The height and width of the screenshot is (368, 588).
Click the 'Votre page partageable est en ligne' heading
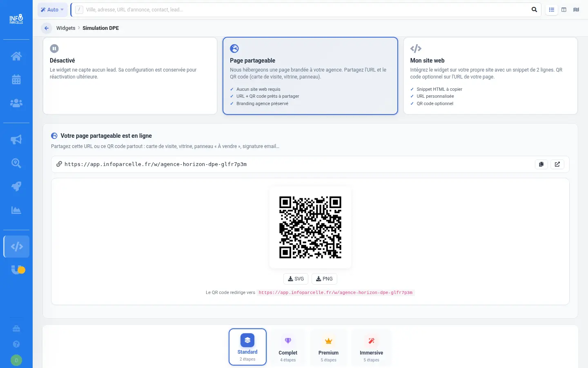pos(106,136)
